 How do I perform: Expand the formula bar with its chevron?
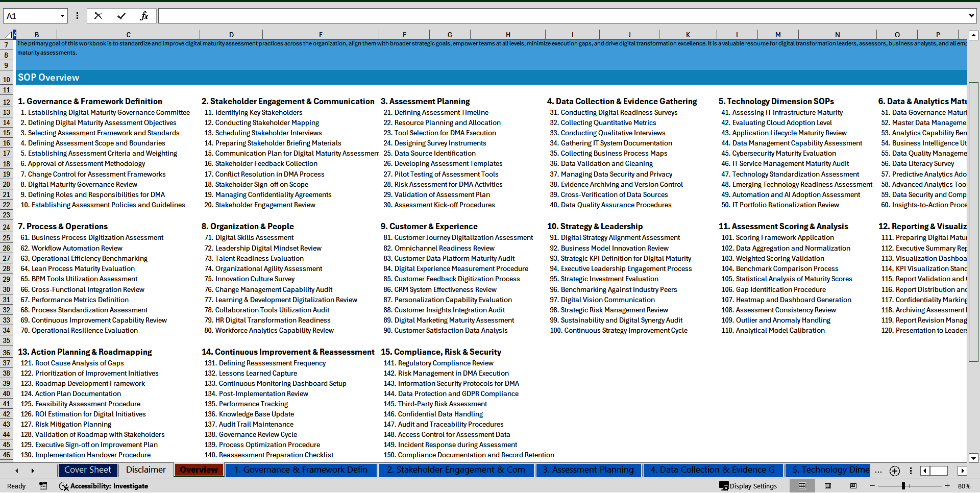[x=971, y=15]
